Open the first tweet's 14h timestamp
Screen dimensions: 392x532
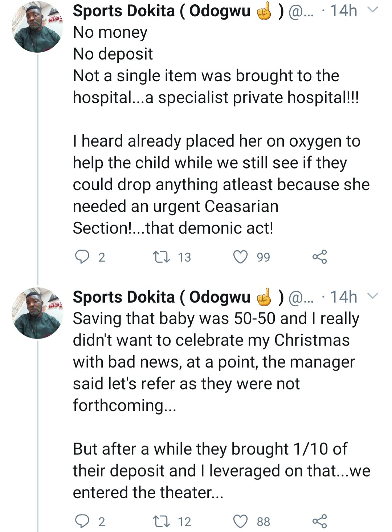coord(343,11)
